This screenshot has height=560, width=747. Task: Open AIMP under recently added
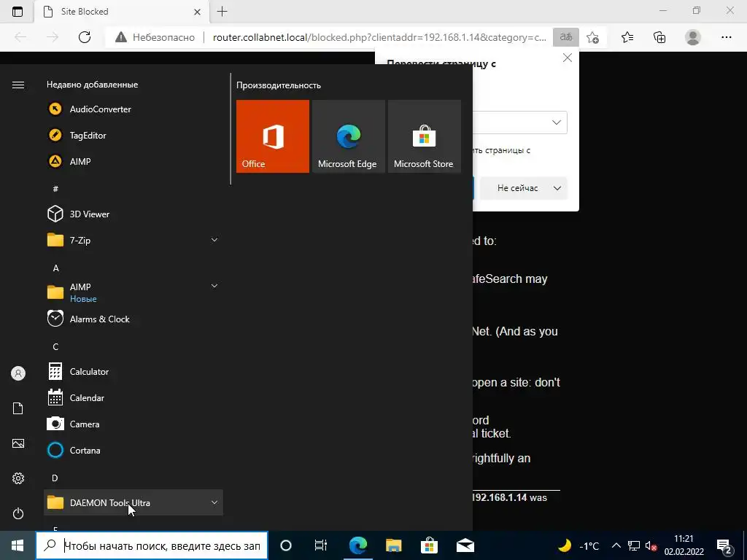click(x=133, y=161)
